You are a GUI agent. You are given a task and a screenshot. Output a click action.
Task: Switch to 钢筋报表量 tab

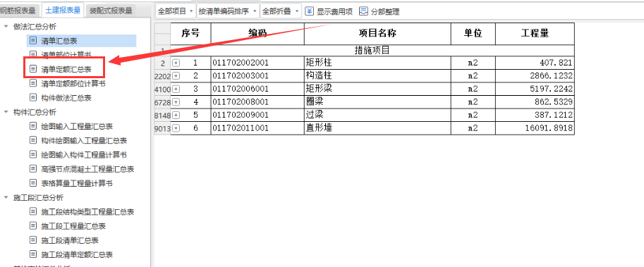tap(18, 11)
